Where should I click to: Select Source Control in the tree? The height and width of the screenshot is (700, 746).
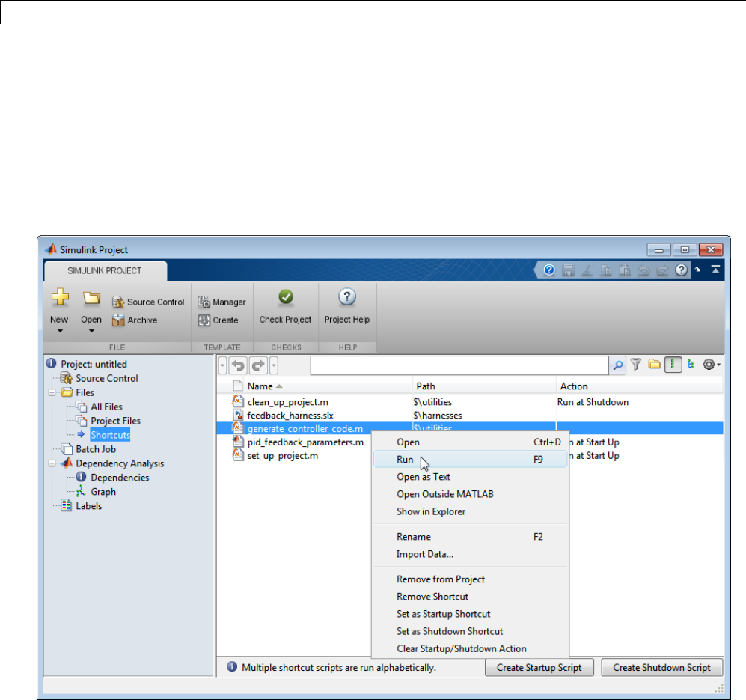[106, 379]
